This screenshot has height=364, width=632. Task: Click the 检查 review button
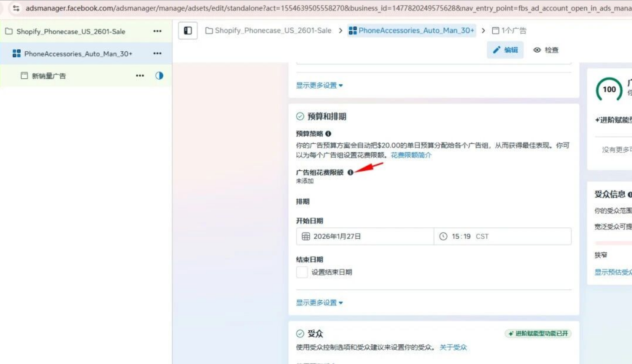pos(546,50)
